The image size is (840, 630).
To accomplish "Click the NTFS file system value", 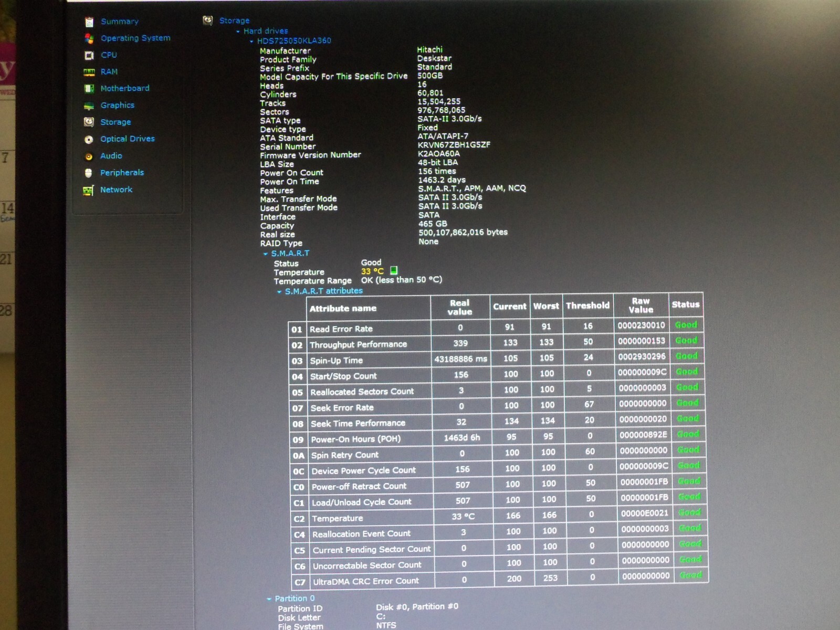I will click(x=386, y=625).
